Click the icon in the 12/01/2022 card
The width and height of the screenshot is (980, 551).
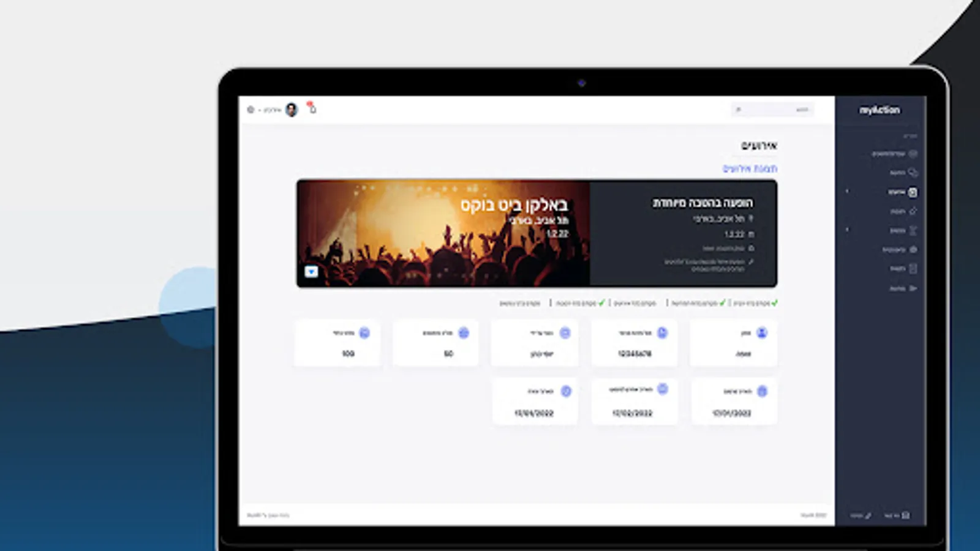tap(762, 391)
